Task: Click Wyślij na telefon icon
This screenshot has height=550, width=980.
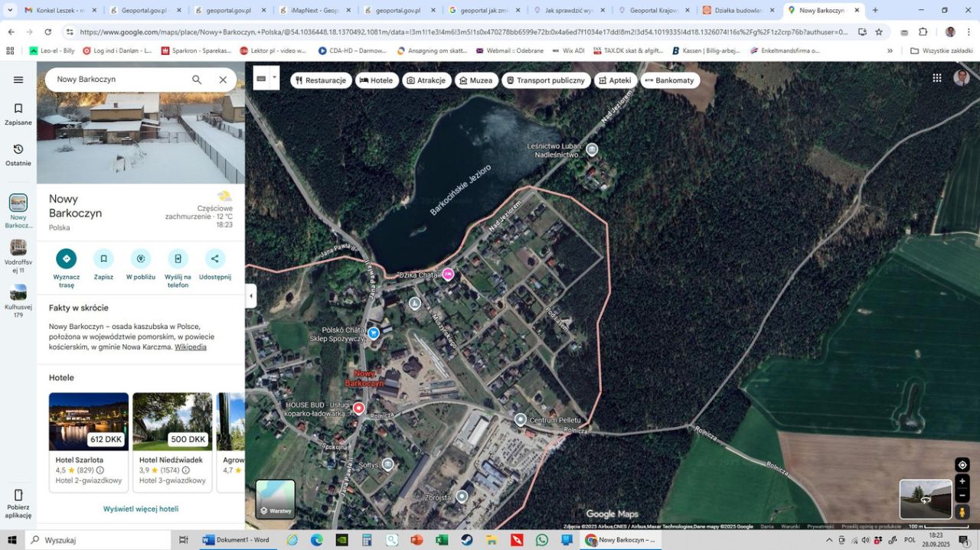Action: [x=178, y=259]
